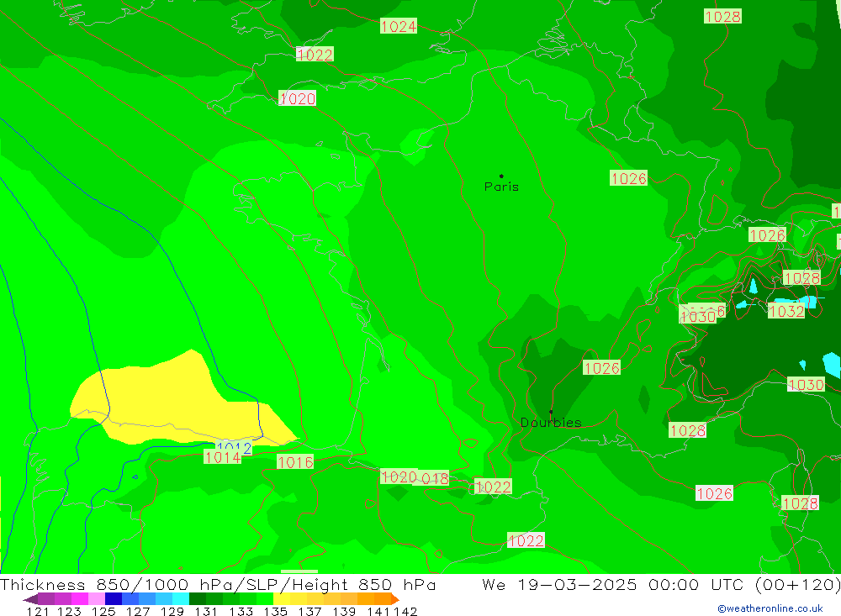841x616 pixels.
Task: Click the 1020 label beside 1018
Action: 399,476
